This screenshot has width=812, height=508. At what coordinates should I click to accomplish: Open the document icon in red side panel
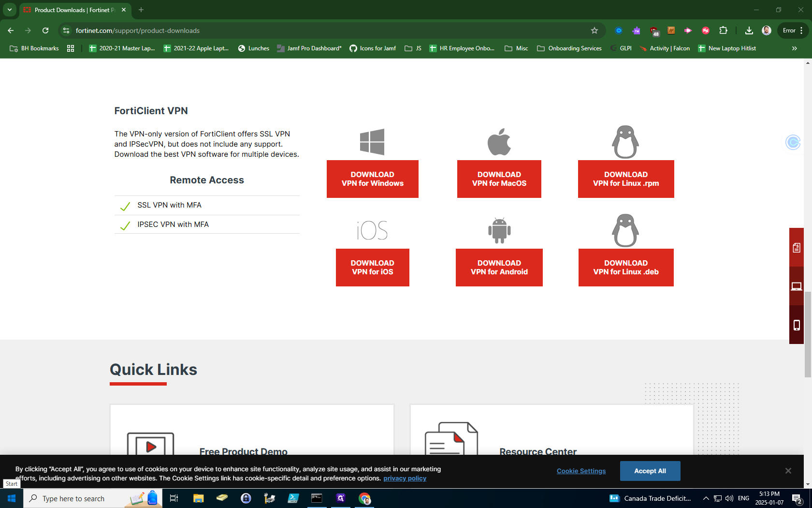tap(797, 248)
